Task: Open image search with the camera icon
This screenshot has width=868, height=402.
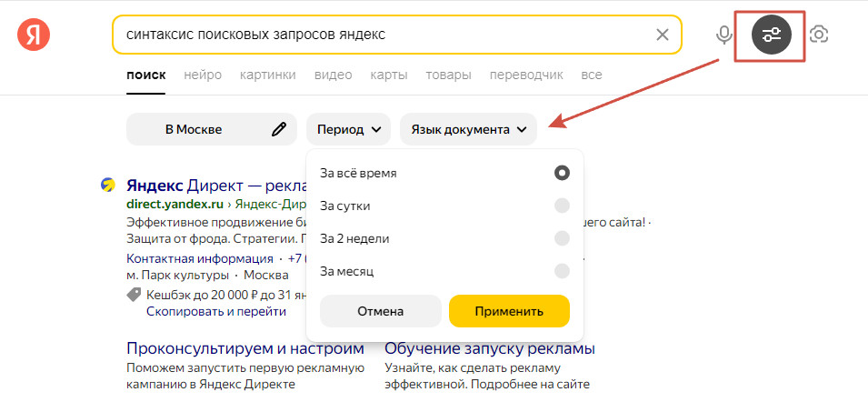Action: [819, 35]
